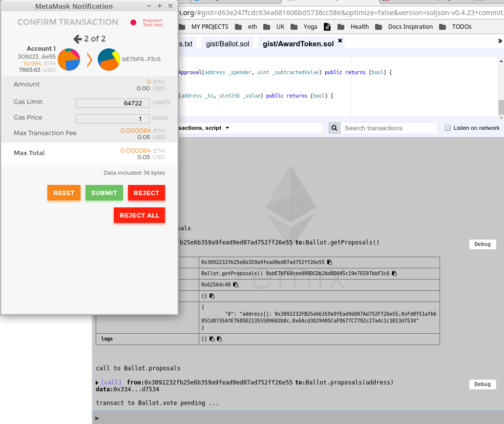Click the RESET button
Screen dimensions: 504x424
[64, 193]
